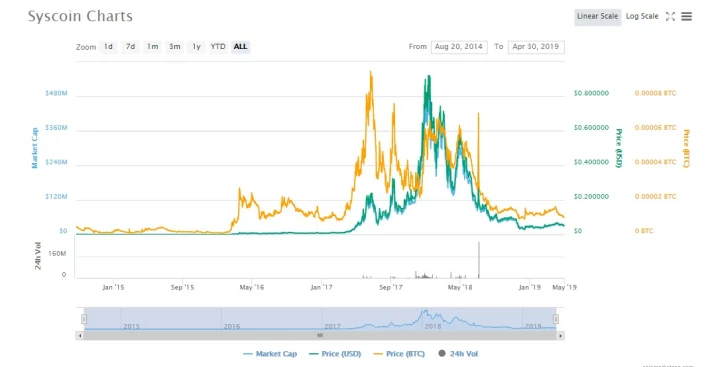The image size is (710, 367).
Task: Switch chart to Log Scale
Action: tap(642, 17)
